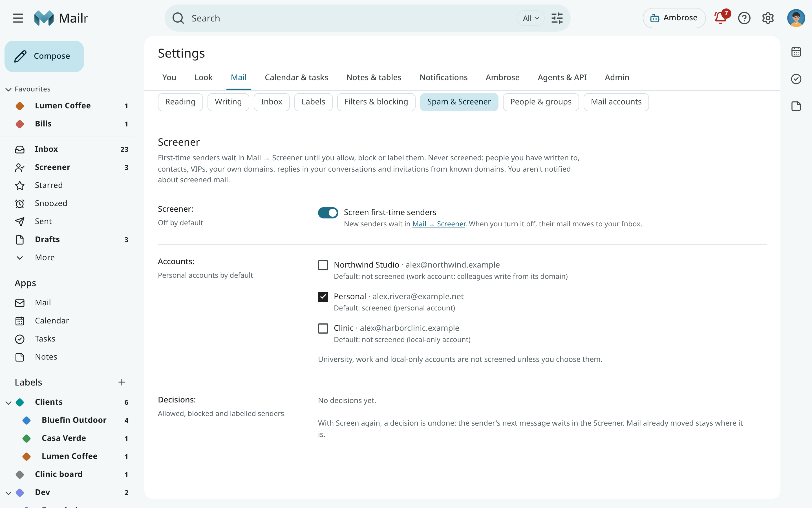This screenshot has height=508, width=812.
Task: Toggle Screen first-time senders switch
Action: click(x=328, y=213)
